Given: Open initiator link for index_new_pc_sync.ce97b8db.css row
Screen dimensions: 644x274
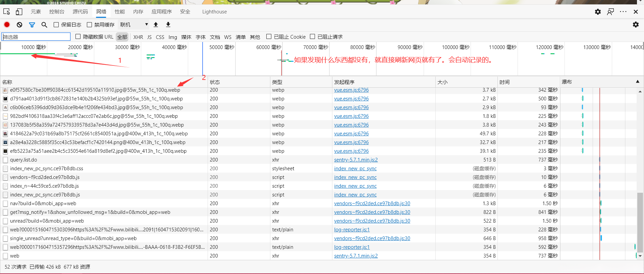Looking at the screenshot, I should (x=355, y=169).
